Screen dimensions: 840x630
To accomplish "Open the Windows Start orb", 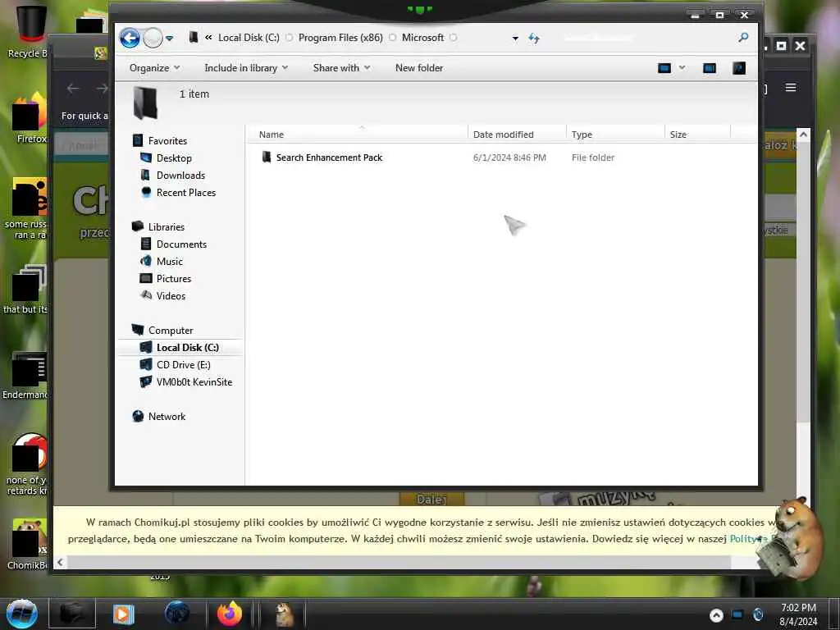I will [x=22, y=614].
